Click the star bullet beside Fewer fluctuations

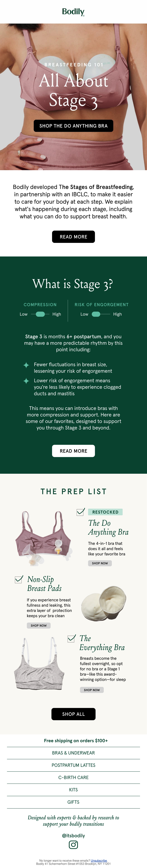(26, 365)
